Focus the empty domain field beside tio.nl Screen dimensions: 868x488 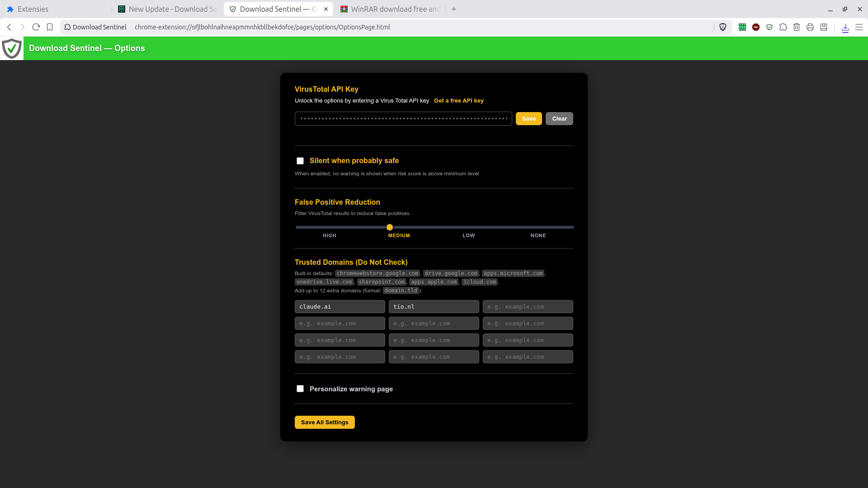(528, 307)
